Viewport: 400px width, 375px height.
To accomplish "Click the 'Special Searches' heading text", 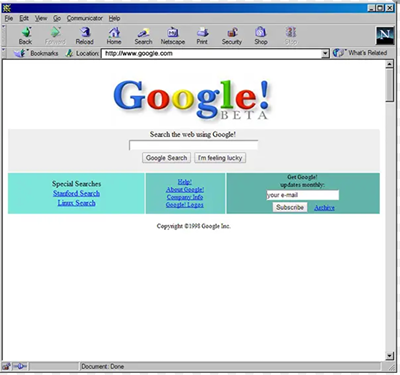I will (x=76, y=184).
